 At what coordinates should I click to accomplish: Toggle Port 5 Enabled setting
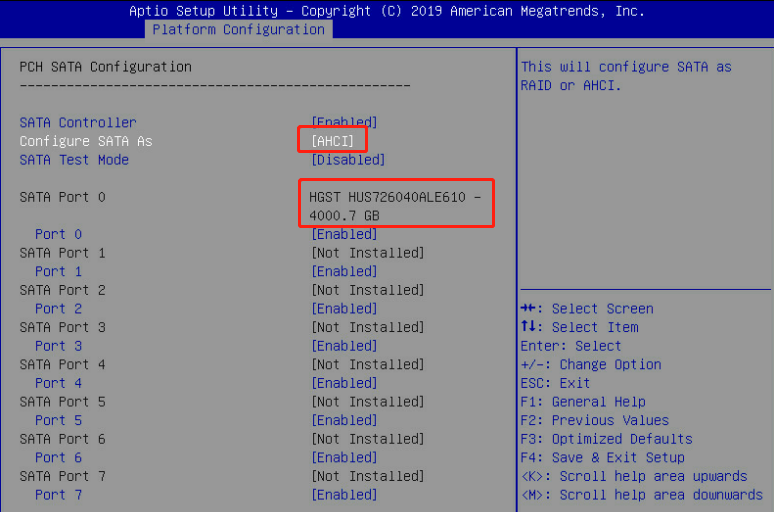[x=344, y=420]
